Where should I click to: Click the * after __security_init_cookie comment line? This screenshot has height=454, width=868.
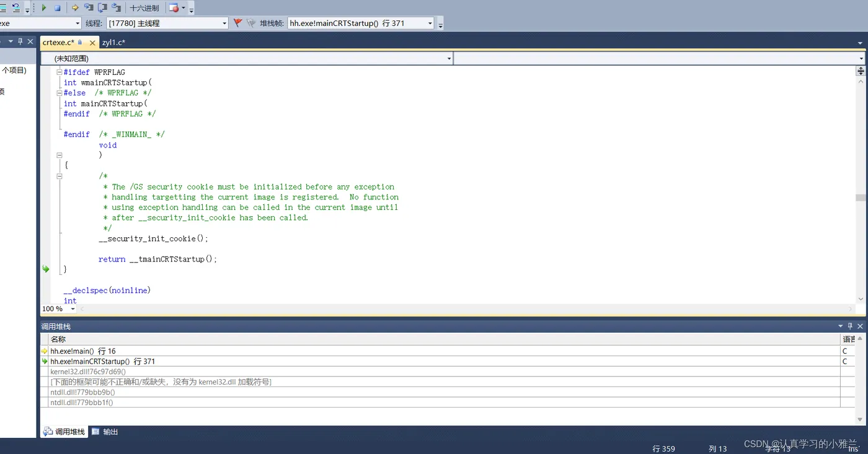[205, 217]
